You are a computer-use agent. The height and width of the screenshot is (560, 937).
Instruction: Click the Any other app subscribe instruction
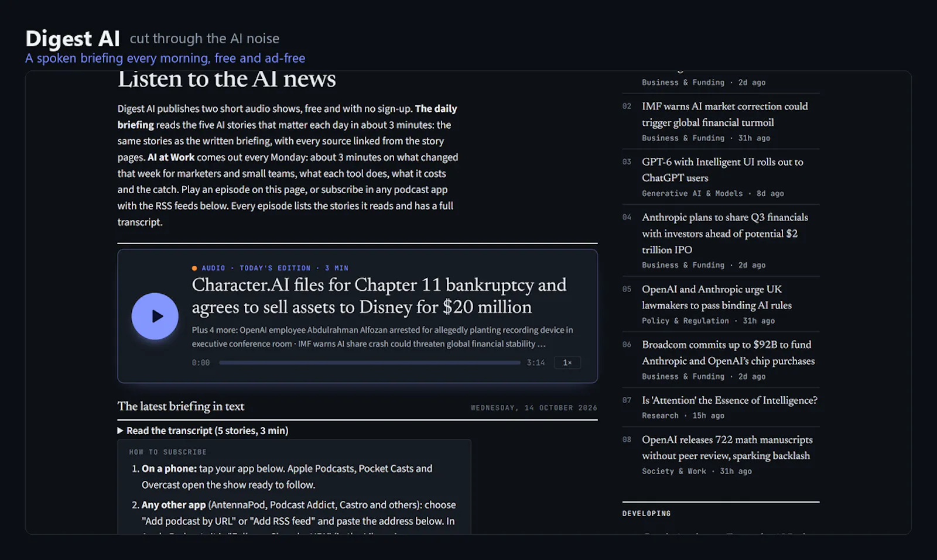[x=299, y=513]
